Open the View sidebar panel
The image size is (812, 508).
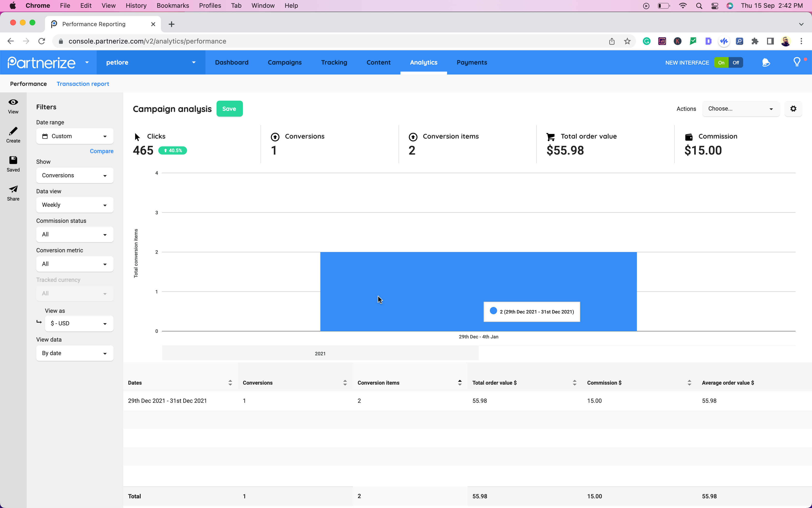click(13, 106)
